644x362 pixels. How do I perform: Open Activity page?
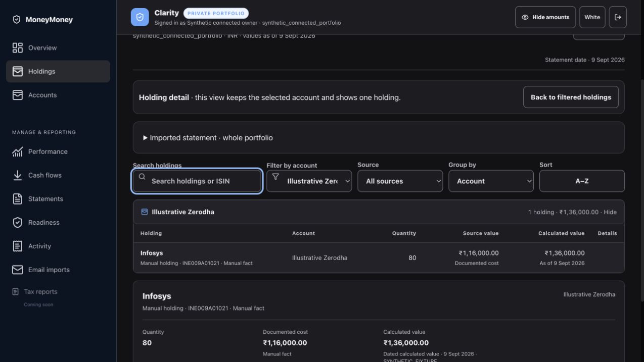(x=58, y=246)
